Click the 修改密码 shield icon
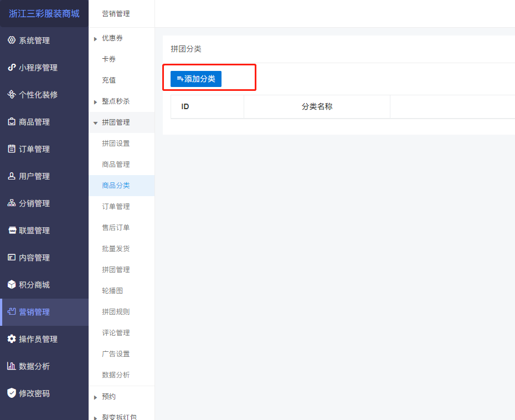The width and height of the screenshot is (515, 420). click(12, 393)
